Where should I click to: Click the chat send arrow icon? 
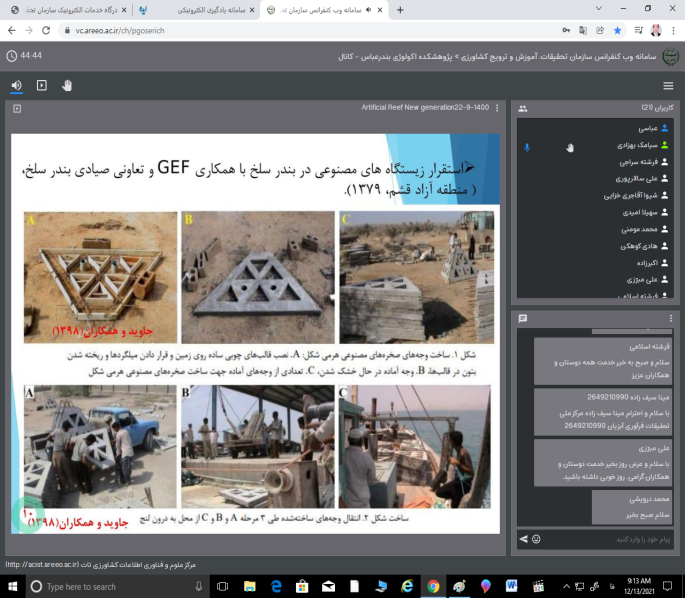point(522,539)
